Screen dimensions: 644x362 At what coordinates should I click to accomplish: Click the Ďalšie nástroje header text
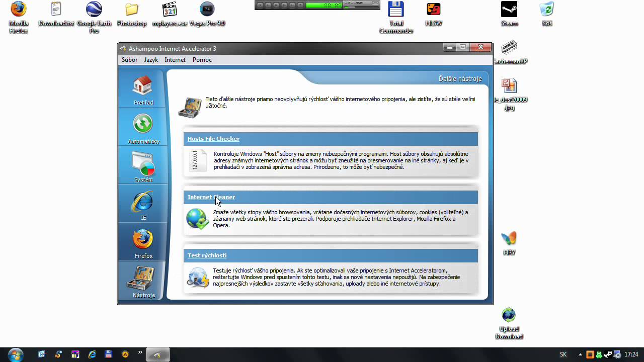[460, 79]
